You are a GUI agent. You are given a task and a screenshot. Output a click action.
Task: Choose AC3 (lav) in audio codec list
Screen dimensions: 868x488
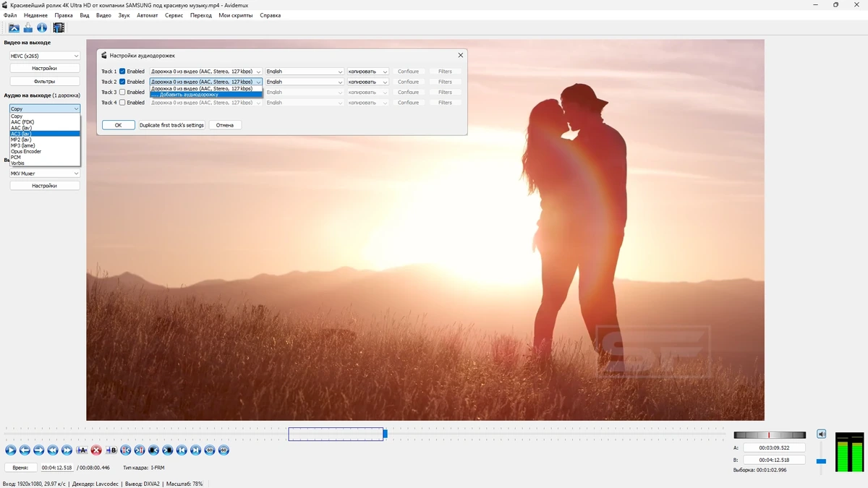click(45, 134)
